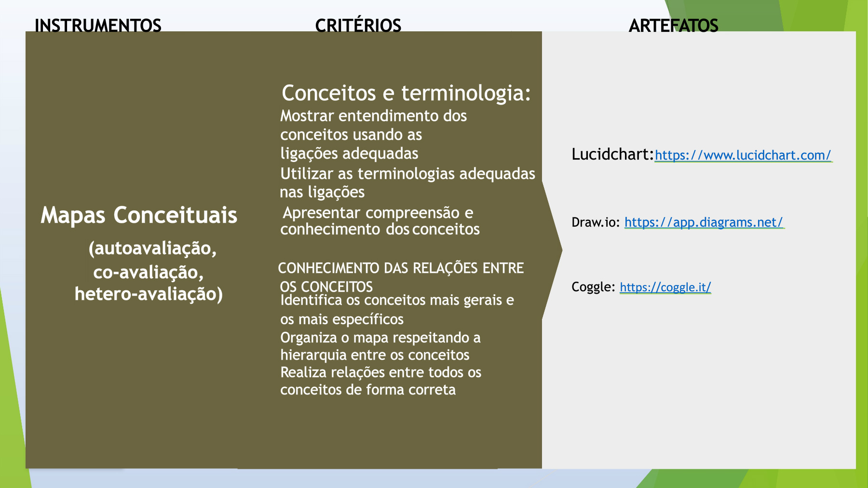Click the ARTEFATOS column heading
The height and width of the screenshot is (488, 868).
(673, 25)
